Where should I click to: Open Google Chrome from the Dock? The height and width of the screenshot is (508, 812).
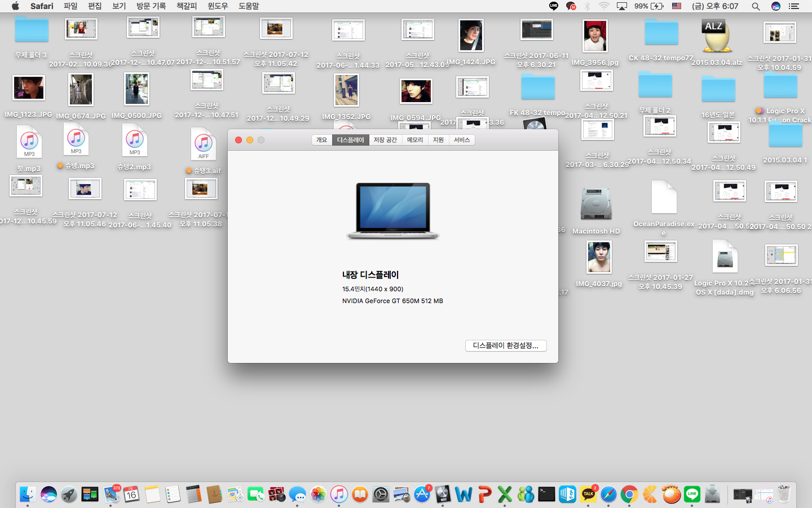pos(629,494)
